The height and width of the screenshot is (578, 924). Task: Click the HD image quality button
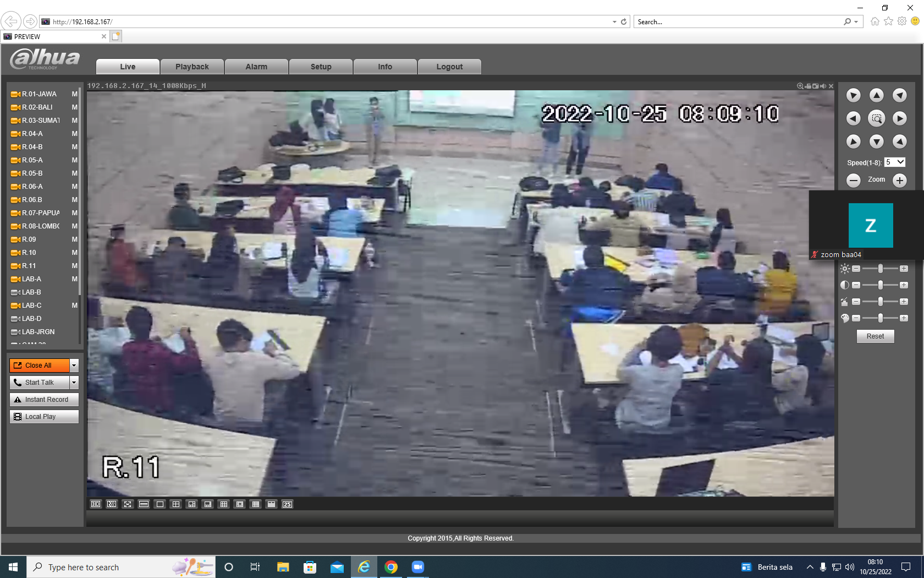click(x=96, y=504)
